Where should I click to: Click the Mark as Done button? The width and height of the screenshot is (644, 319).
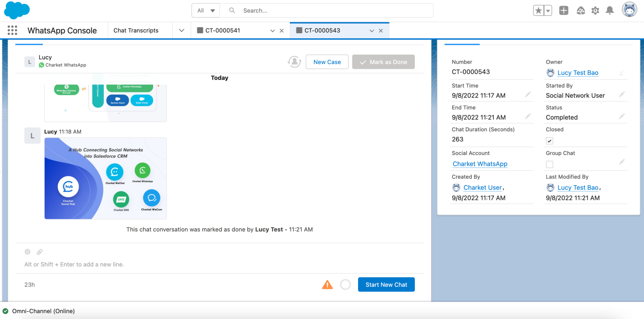point(383,62)
